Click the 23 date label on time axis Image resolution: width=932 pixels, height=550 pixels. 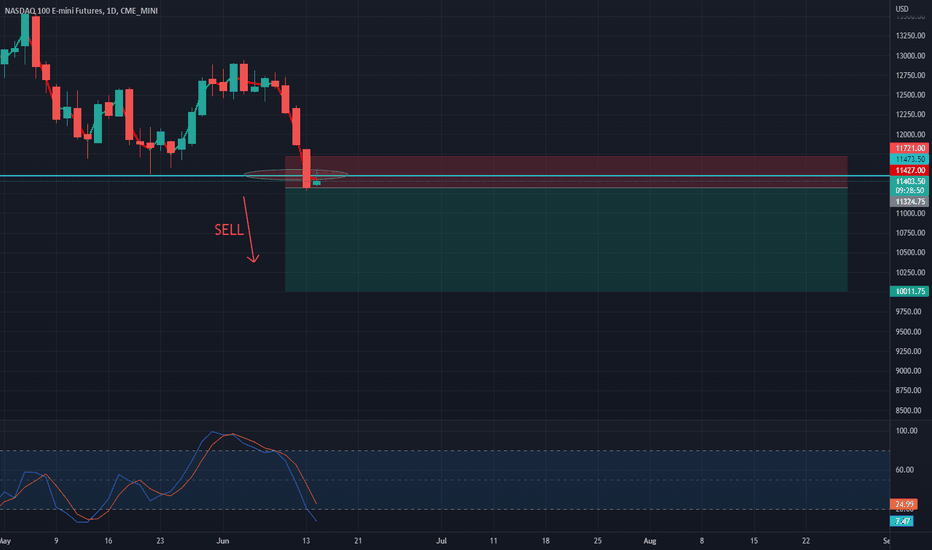pyautogui.click(x=160, y=540)
